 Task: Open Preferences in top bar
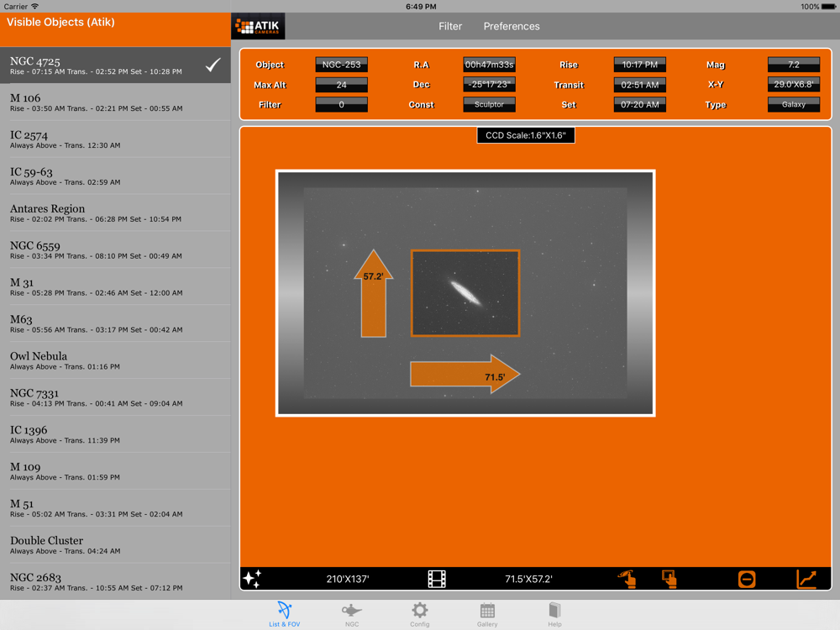tap(512, 27)
